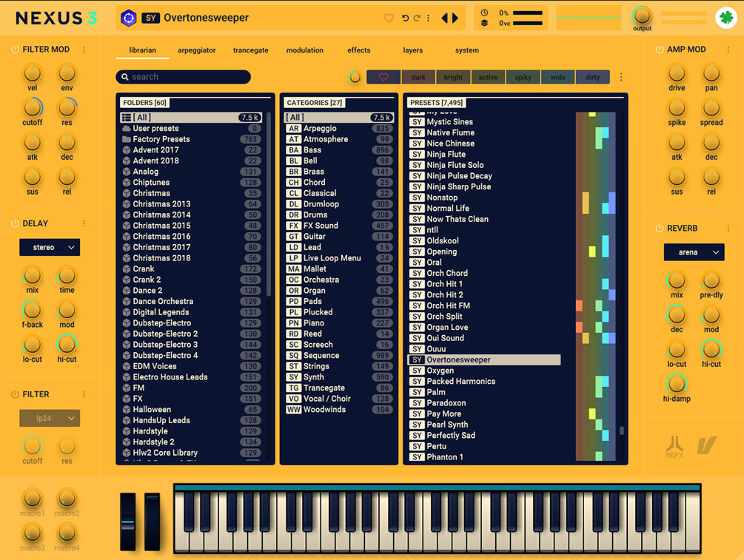The width and height of the screenshot is (744, 560).
Task: Click the blue hexagon preset icon
Action: pyautogui.click(x=128, y=18)
